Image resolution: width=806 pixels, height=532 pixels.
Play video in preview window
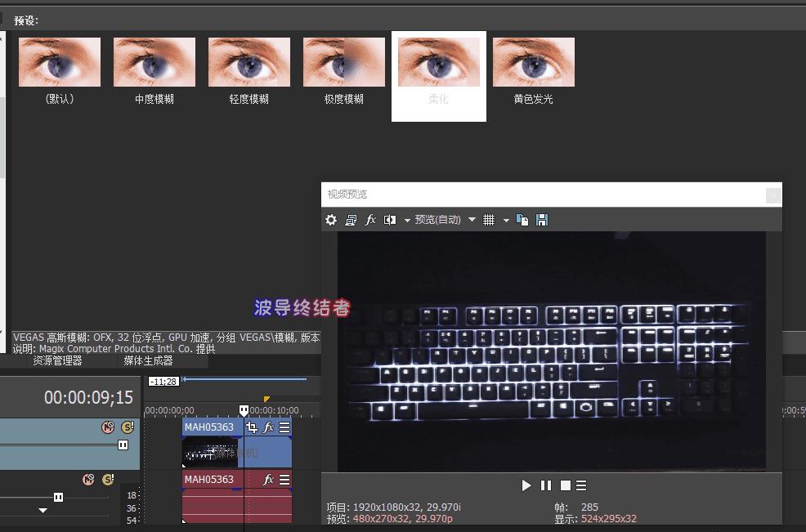[526, 485]
